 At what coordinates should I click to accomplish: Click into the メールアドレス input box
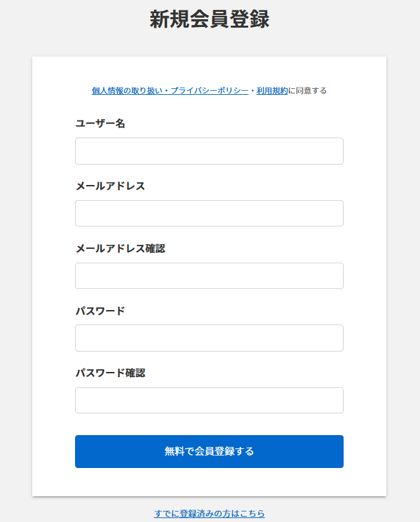[x=209, y=213]
